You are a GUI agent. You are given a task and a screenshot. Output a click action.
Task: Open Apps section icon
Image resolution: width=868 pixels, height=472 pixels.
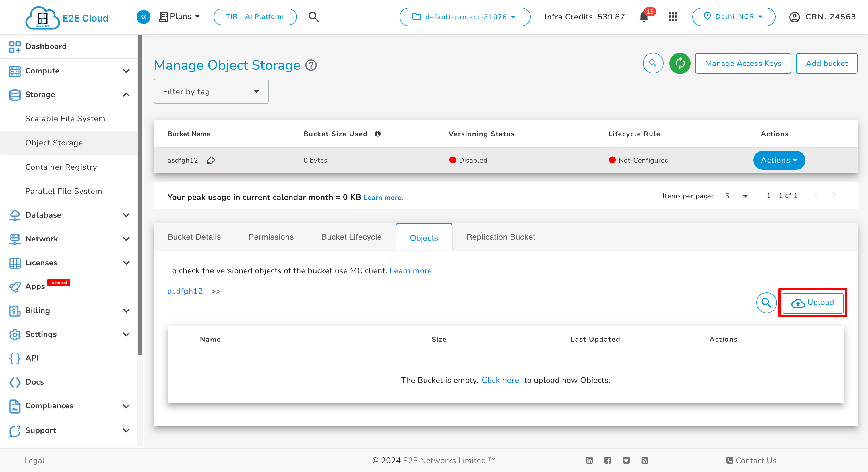15,286
